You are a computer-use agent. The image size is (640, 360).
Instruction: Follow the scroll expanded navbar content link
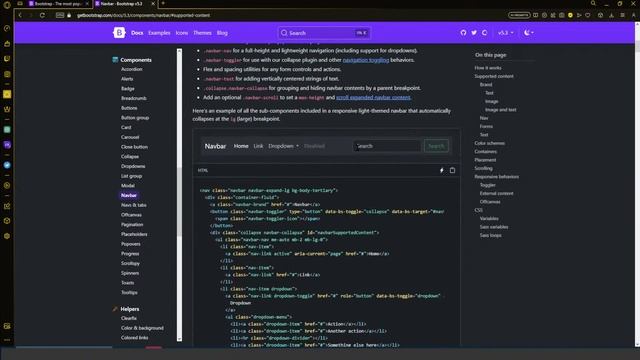pos(373,98)
